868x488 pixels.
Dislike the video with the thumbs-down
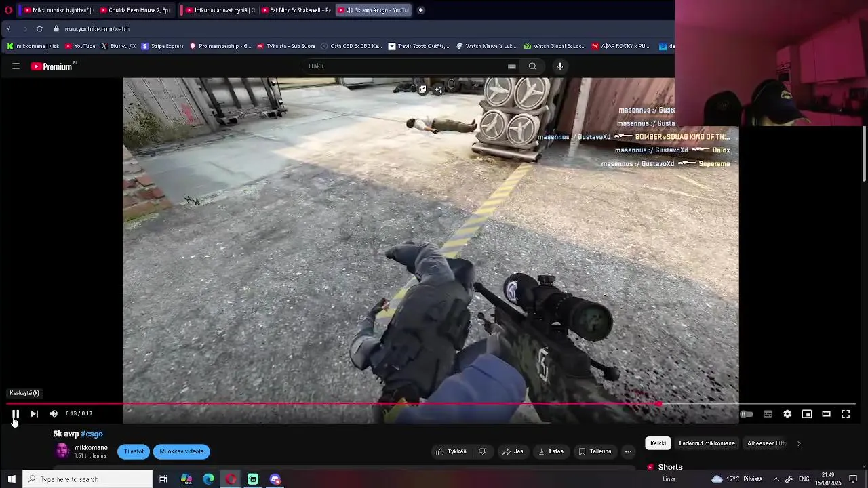483,451
